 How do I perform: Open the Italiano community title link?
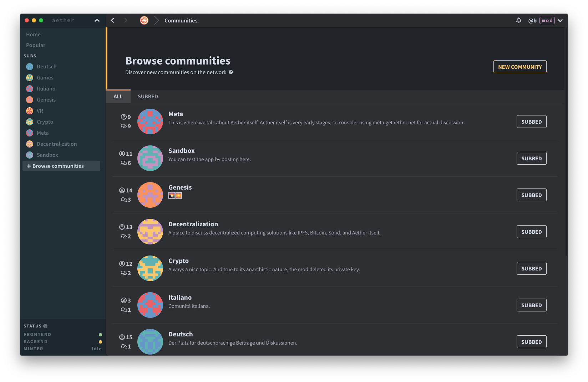point(180,298)
